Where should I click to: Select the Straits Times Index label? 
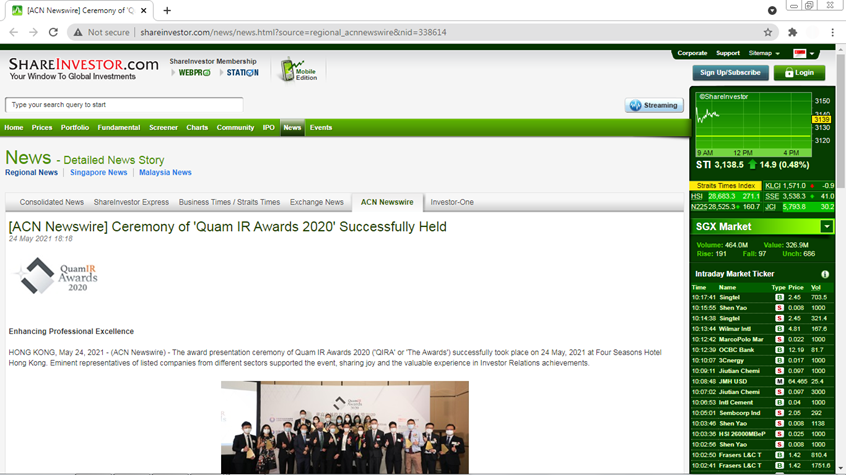pos(726,185)
